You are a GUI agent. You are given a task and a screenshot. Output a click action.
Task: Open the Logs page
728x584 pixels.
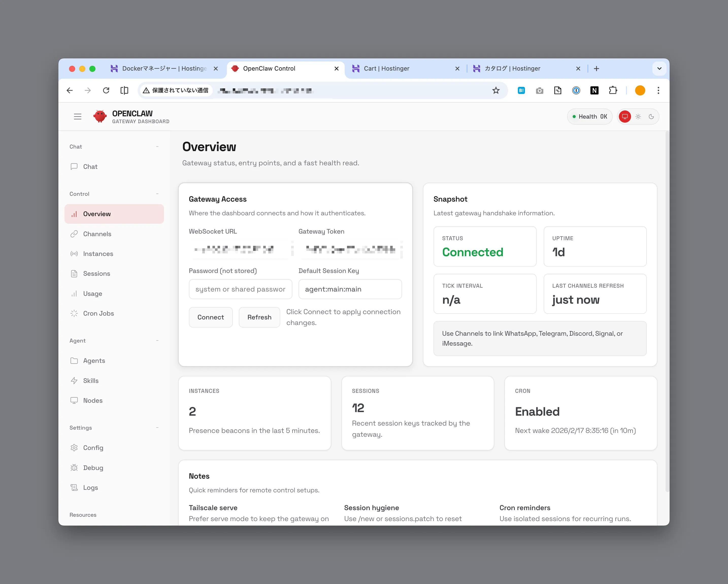tap(90, 488)
